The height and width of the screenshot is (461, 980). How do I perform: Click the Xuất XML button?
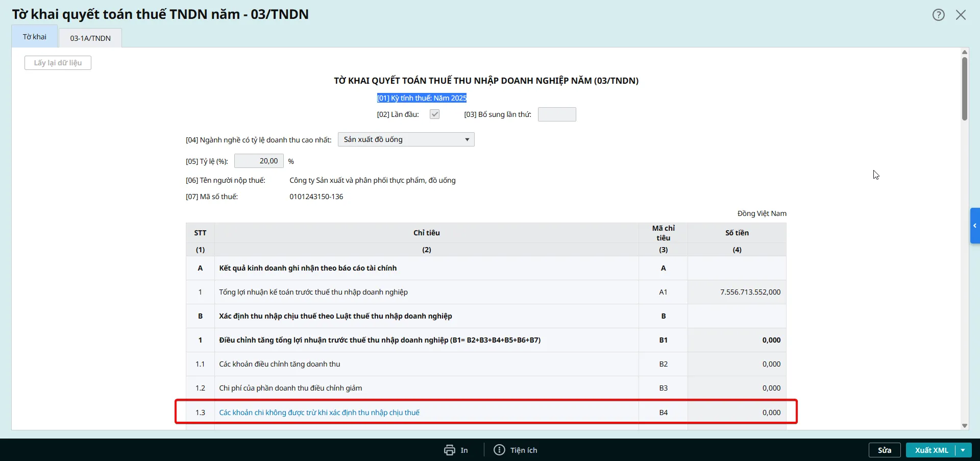tap(931, 450)
